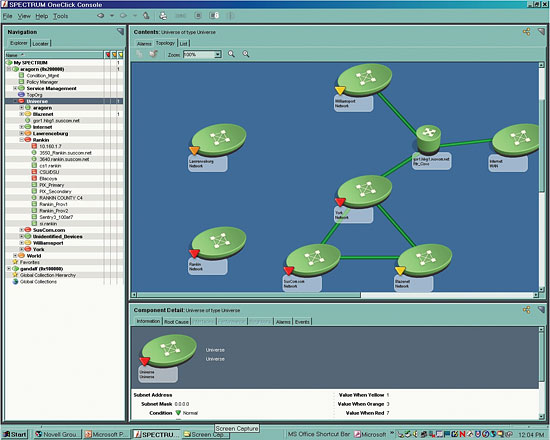
Task: Click the Windows Start button
Action: tap(15, 434)
